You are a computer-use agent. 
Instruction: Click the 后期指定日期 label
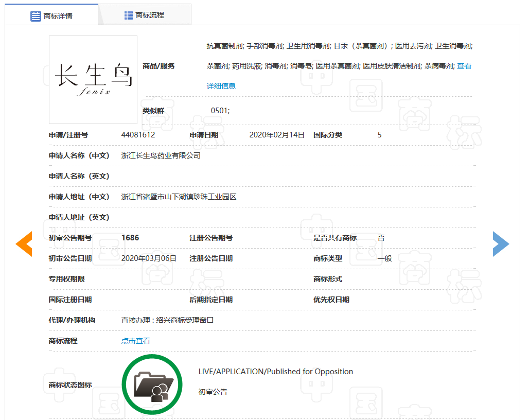click(x=211, y=300)
